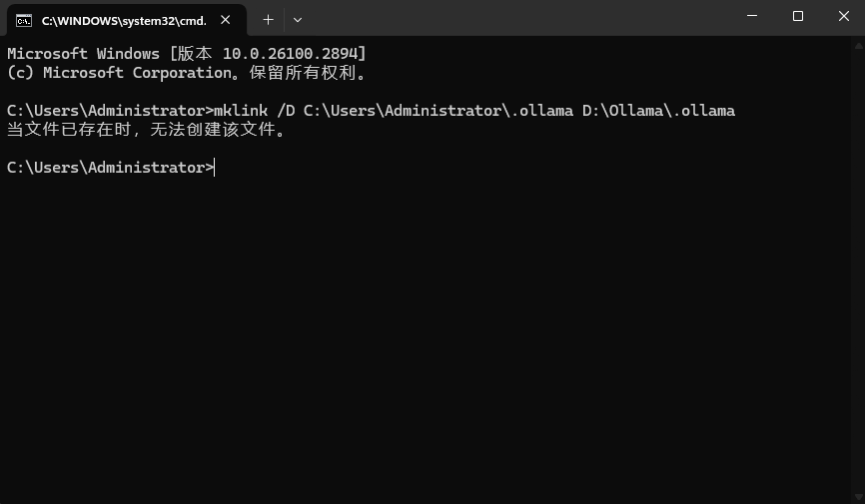Click the scrollbar down arrow
The image size is (865, 504).
pyautogui.click(x=858, y=497)
